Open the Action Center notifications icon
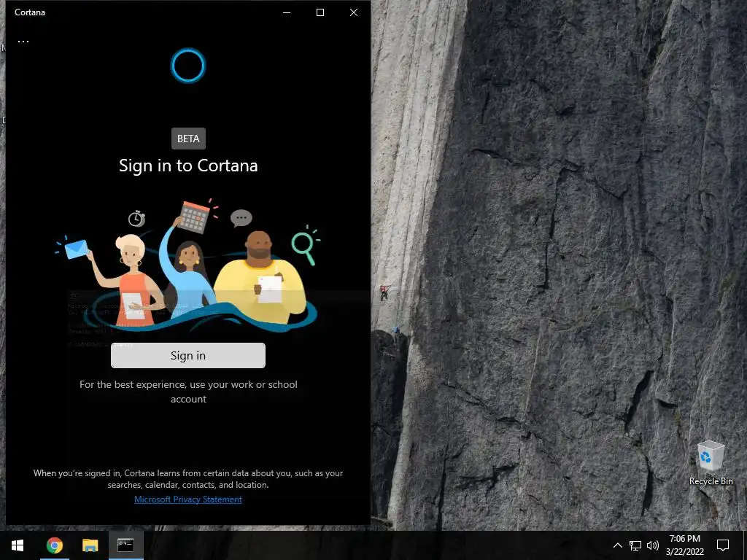Screen dimensions: 747x560 tap(723, 545)
